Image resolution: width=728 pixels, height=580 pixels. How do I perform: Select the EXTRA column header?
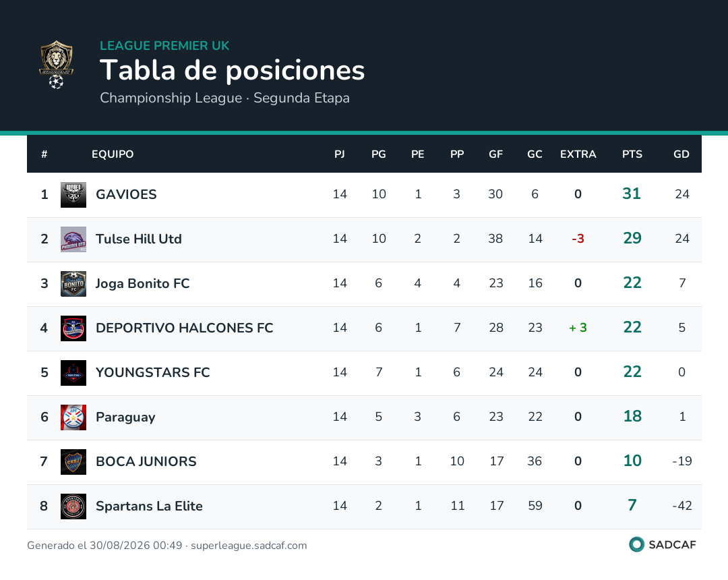click(578, 154)
